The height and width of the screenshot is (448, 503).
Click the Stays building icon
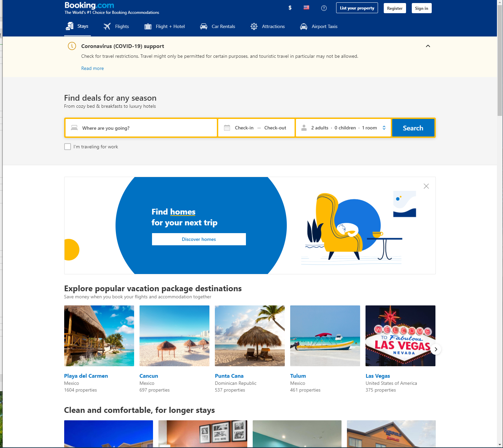point(70,26)
